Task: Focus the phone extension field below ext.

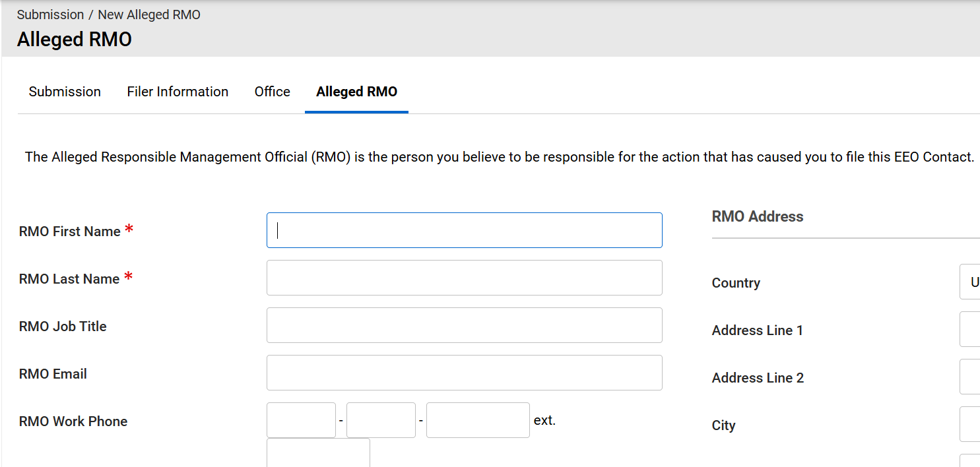Action: point(318,454)
